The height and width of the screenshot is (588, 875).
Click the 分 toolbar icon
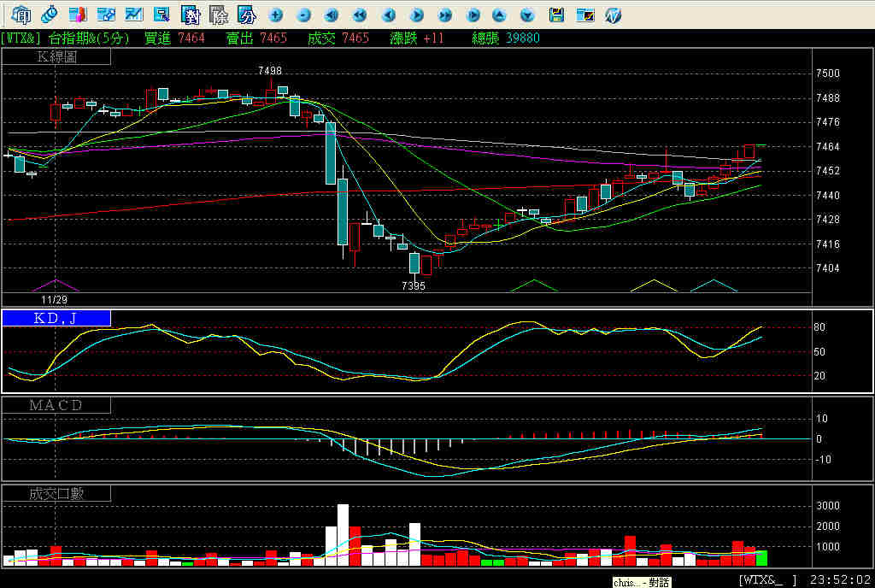point(247,15)
